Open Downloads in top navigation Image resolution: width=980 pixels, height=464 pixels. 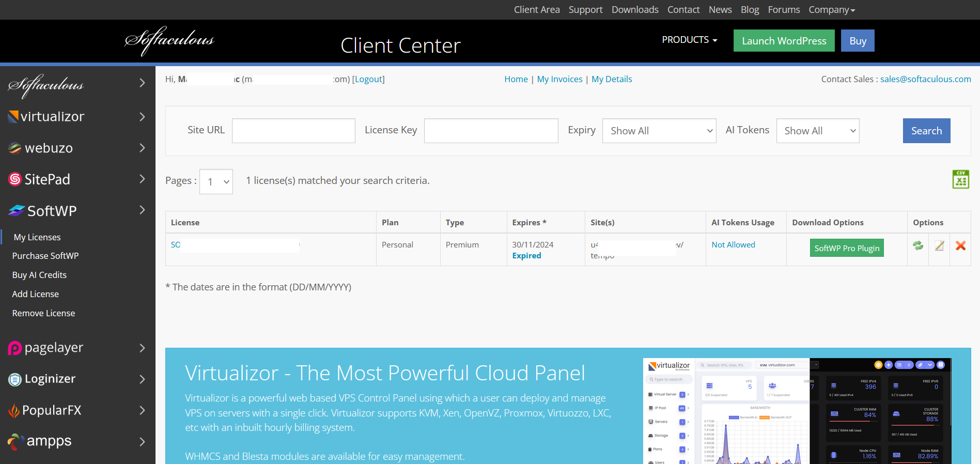635,10
